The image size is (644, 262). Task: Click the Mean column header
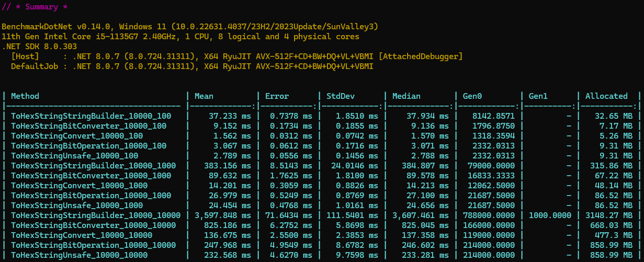point(204,96)
